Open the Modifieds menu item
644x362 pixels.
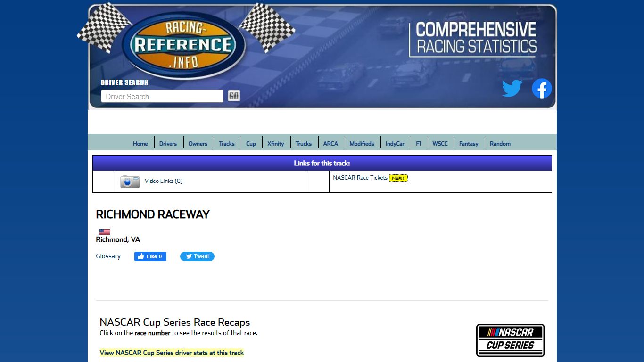click(x=362, y=144)
